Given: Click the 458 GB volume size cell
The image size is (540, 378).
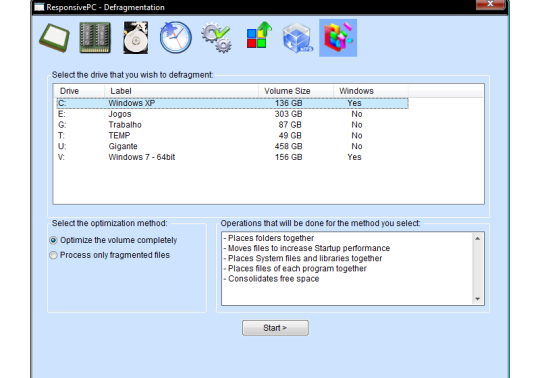Looking at the screenshot, I should click(289, 146).
